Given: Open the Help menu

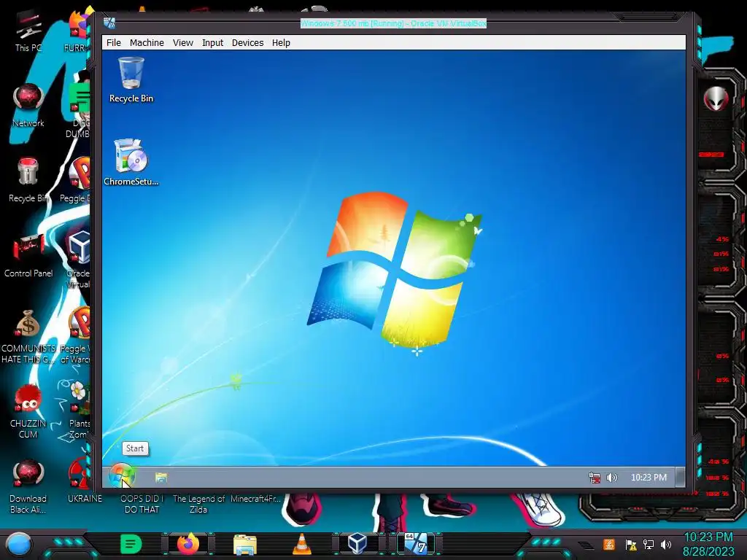Looking at the screenshot, I should pos(281,43).
